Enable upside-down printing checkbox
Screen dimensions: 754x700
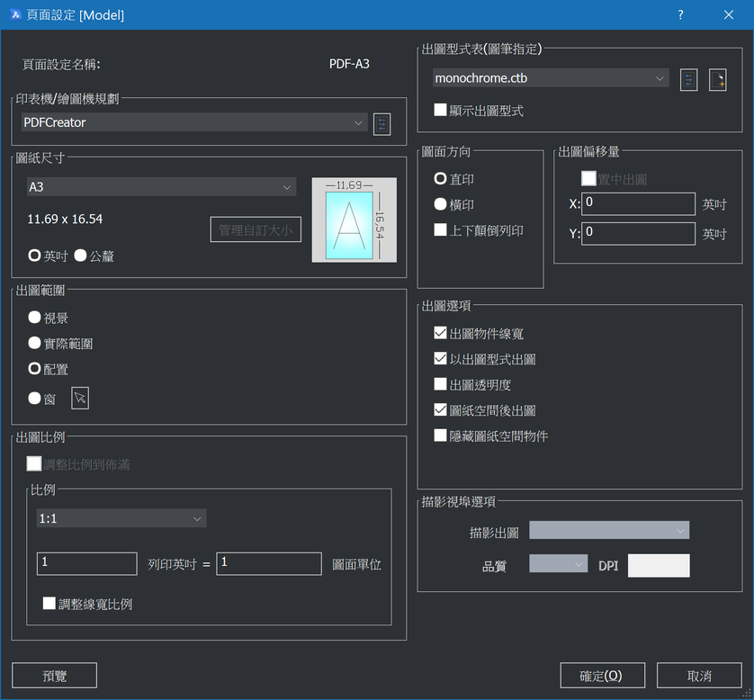click(440, 229)
